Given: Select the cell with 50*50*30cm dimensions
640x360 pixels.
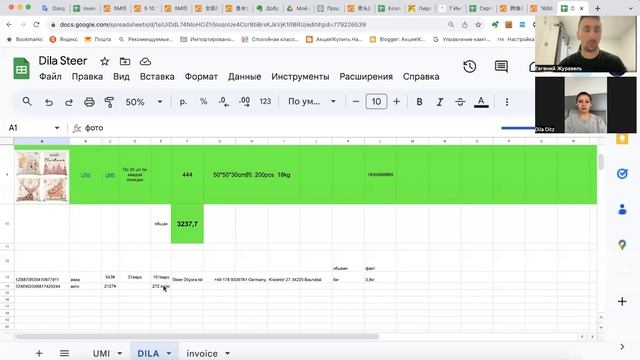Looking at the screenshot, I should point(252,175).
